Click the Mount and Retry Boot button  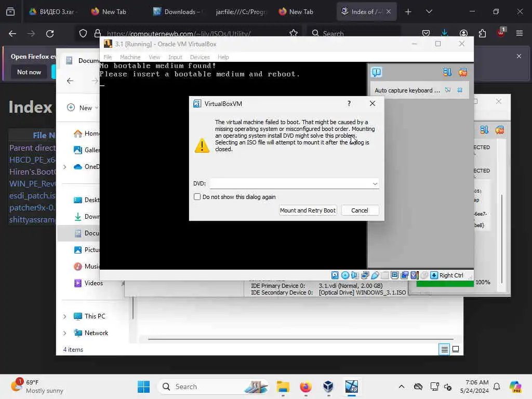coord(308,210)
